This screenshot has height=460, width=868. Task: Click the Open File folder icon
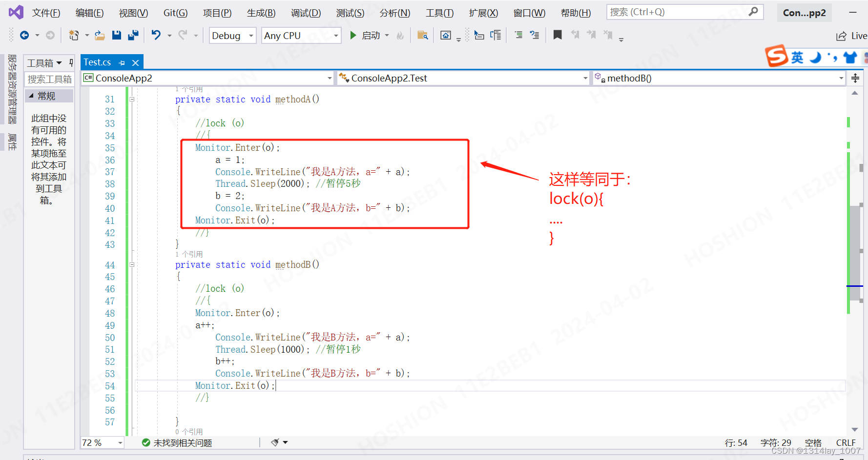click(100, 35)
